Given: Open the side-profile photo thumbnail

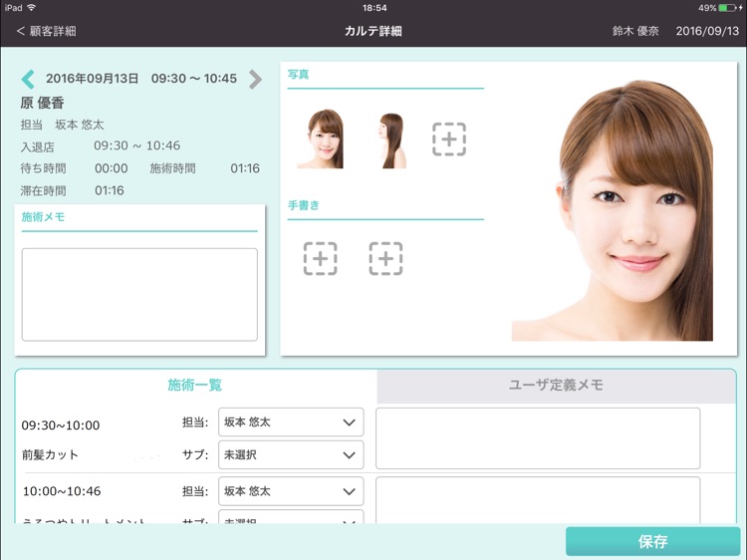Looking at the screenshot, I should click(x=391, y=140).
